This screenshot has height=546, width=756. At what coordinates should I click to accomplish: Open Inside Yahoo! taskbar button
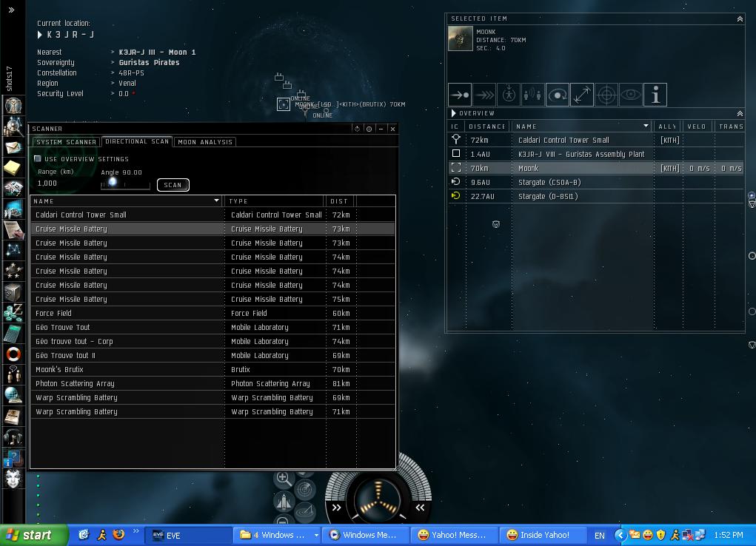point(543,536)
